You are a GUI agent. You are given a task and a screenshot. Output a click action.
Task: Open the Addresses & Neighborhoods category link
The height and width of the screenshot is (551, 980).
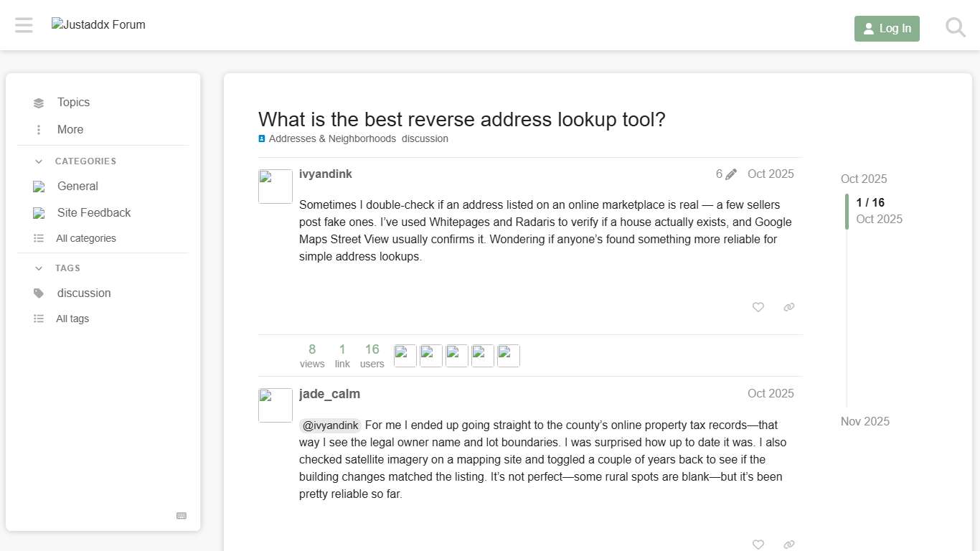332,138
